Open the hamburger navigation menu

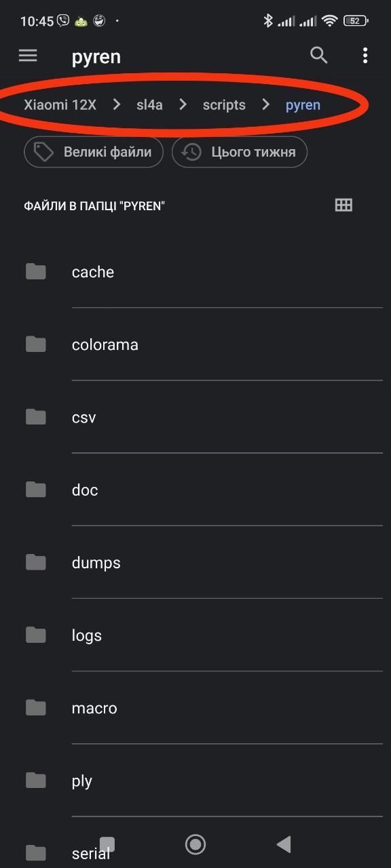click(28, 56)
